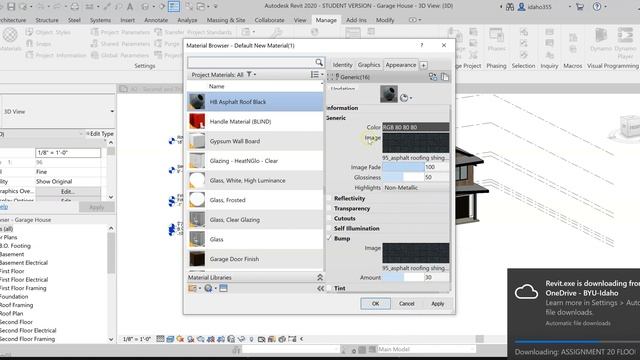The image size is (640, 360).
Task: Enable the Self Illumination checkbox
Action: click(329, 229)
